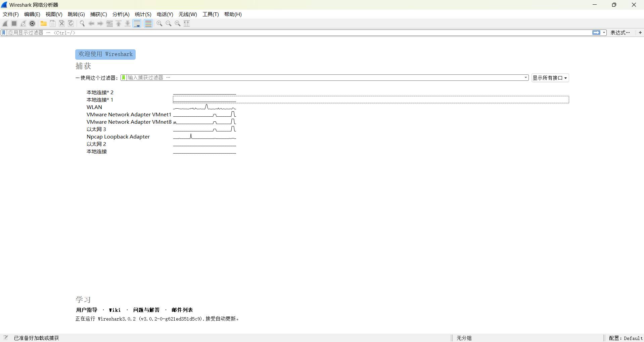This screenshot has height=342, width=644.
Task: Select interface 以太网 2
Action: tap(96, 144)
